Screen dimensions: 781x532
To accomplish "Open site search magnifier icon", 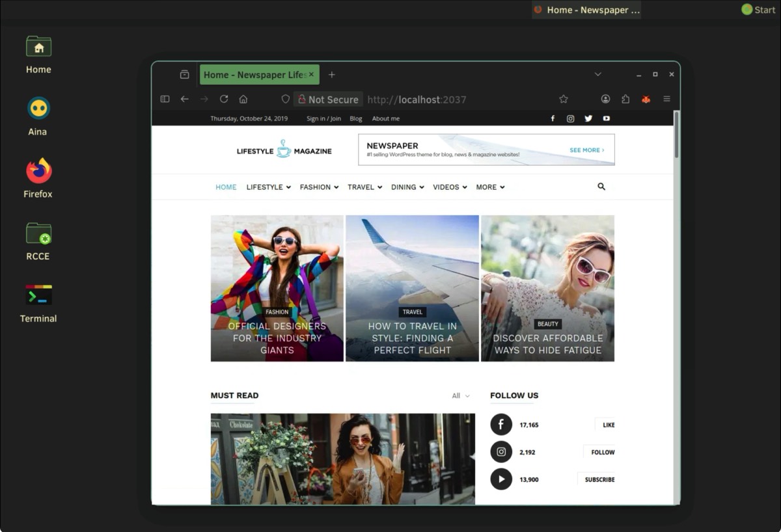I will pyautogui.click(x=601, y=187).
